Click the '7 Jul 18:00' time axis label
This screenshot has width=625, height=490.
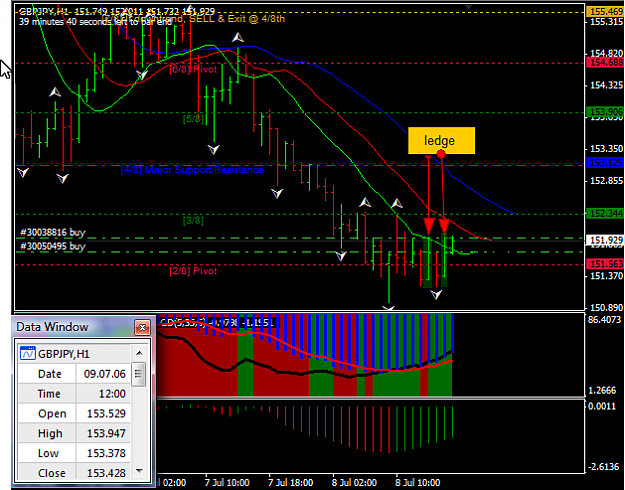click(x=291, y=482)
